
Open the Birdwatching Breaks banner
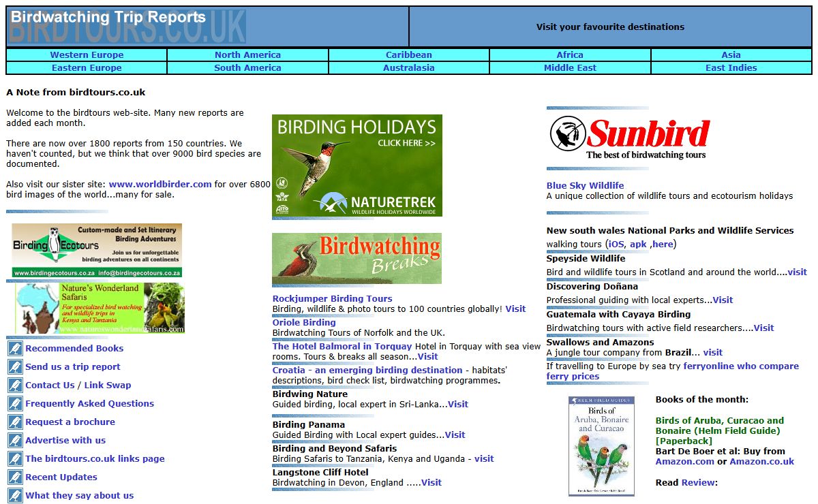coord(357,259)
